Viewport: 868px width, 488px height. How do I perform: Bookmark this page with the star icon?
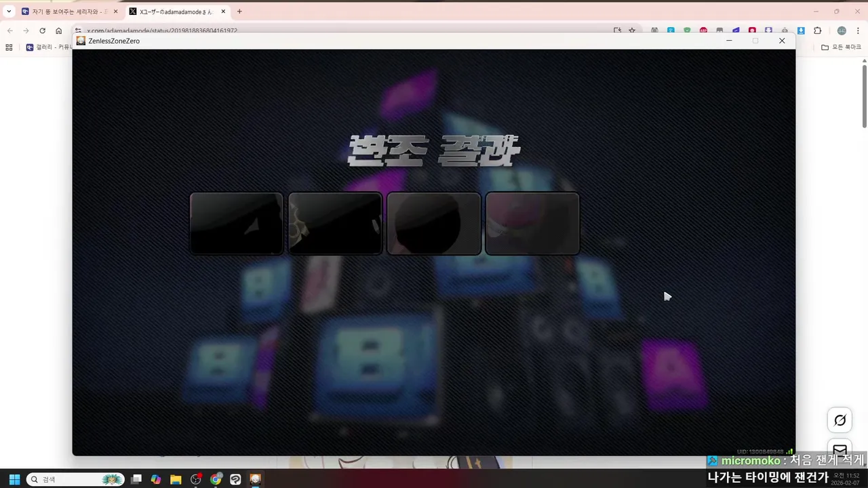pos(632,30)
